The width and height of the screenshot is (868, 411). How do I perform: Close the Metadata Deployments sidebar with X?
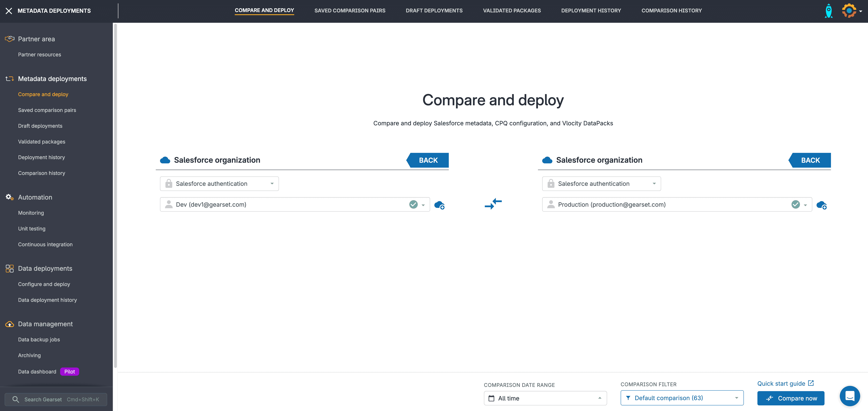tap(9, 11)
